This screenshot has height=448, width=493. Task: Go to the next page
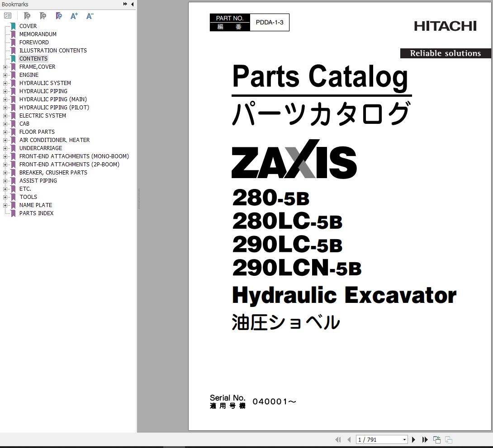(413, 439)
